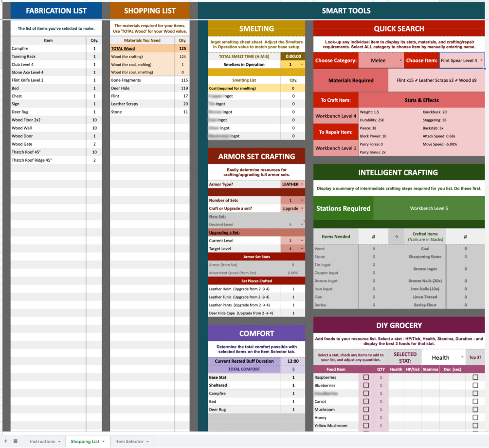Image resolution: width=489 pixels, height=448 pixels.
Task: Open the Number of Sets dropdown
Action: click(x=302, y=201)
